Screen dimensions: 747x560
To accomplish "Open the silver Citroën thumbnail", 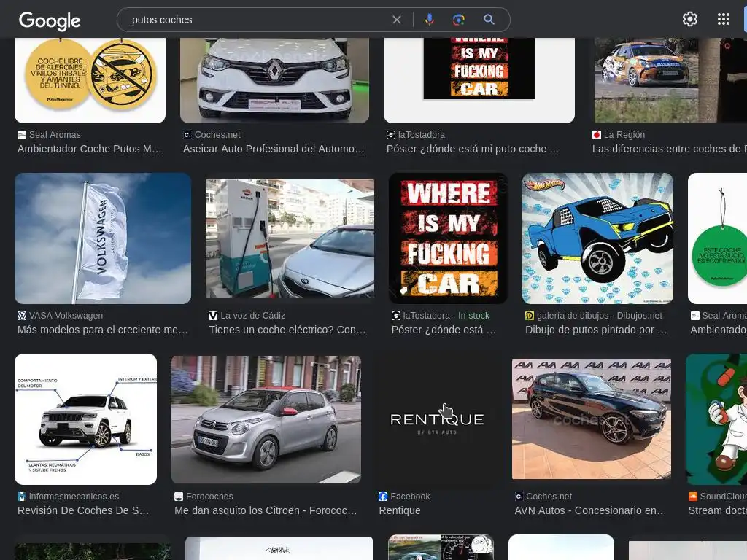I will (x=266, y=419).
